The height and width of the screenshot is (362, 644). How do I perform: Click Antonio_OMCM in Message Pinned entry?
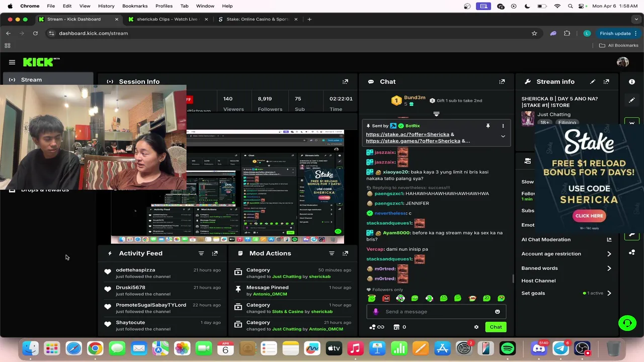pos(270,294)
